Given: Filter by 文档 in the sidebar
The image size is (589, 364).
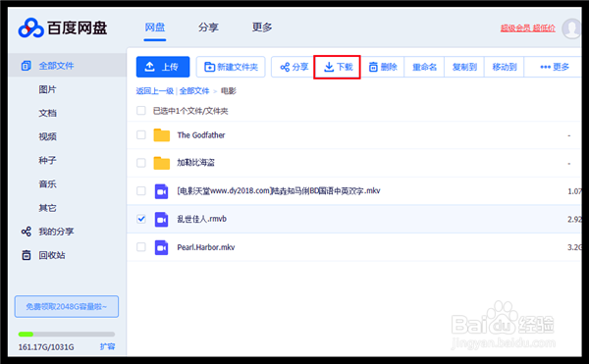Looking at the screenshot, I should pos(47,113).
